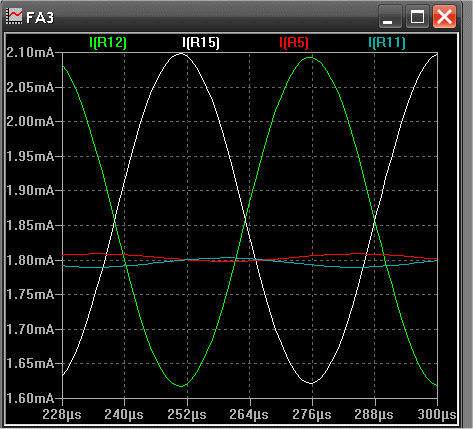Click the 300µs time axis label
Screen dimensions: 473x429
(x=437, y=415)
